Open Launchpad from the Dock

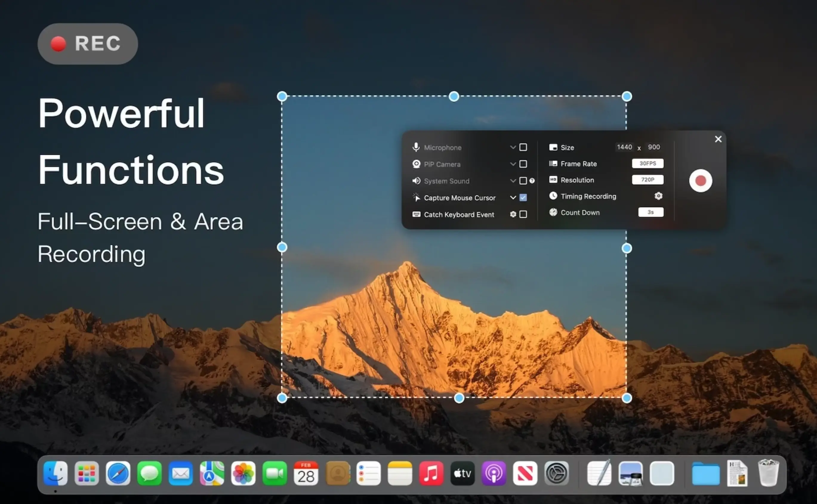87,473
